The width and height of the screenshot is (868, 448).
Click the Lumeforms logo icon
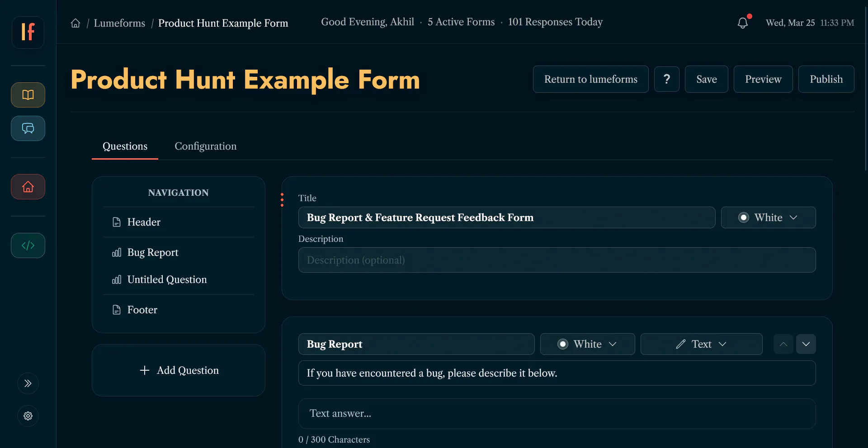28,32
